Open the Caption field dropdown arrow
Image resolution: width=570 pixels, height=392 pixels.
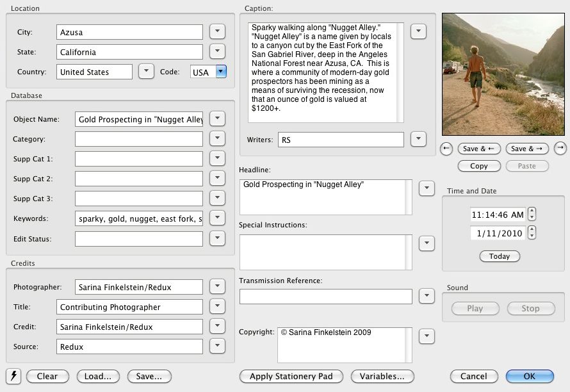[x=419, y=31]
